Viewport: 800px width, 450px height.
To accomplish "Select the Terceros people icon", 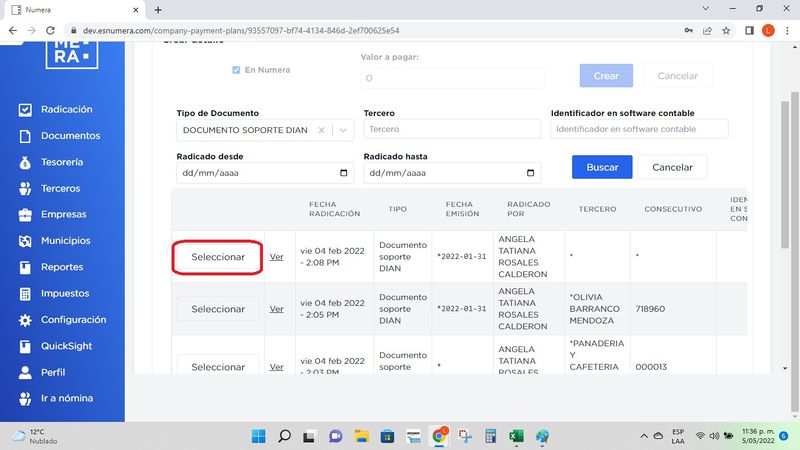I will pyautogui.click(x=25, y=188).
